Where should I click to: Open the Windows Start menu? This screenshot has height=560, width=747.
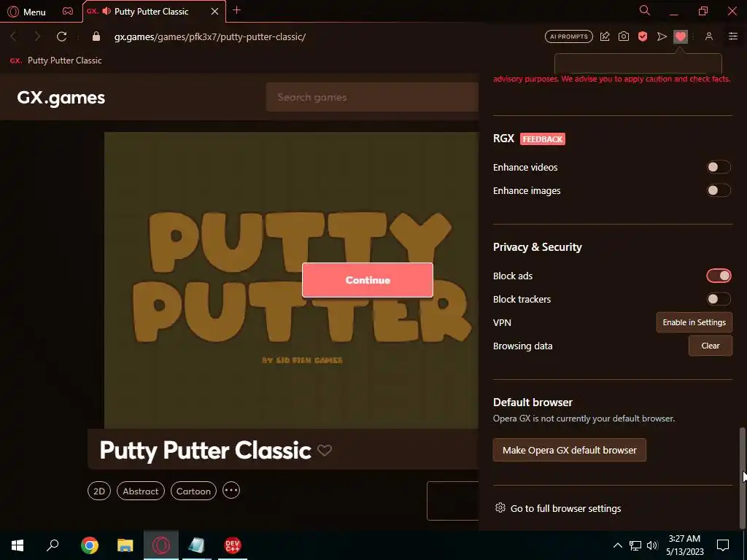[x=18, y=545]
